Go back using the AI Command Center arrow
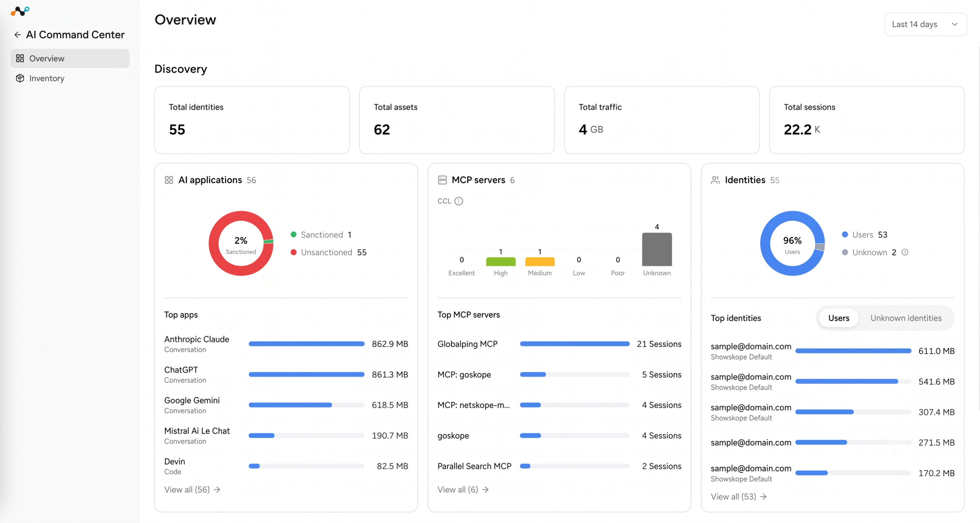This screenshot has width=980, height=523. [18, 35]
